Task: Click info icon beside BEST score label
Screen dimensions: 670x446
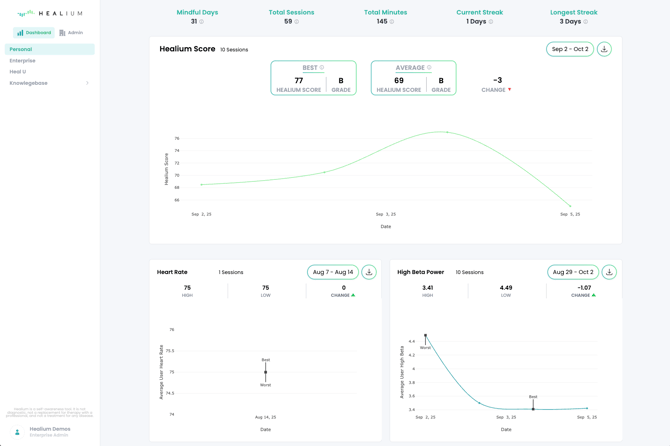Action: tap(322, 68)
